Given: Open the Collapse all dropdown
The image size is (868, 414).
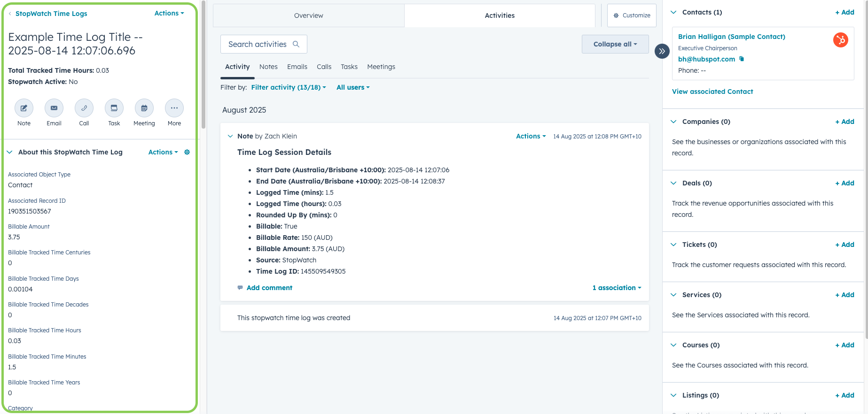Looking at the screenshot, I should coord(615,44).
